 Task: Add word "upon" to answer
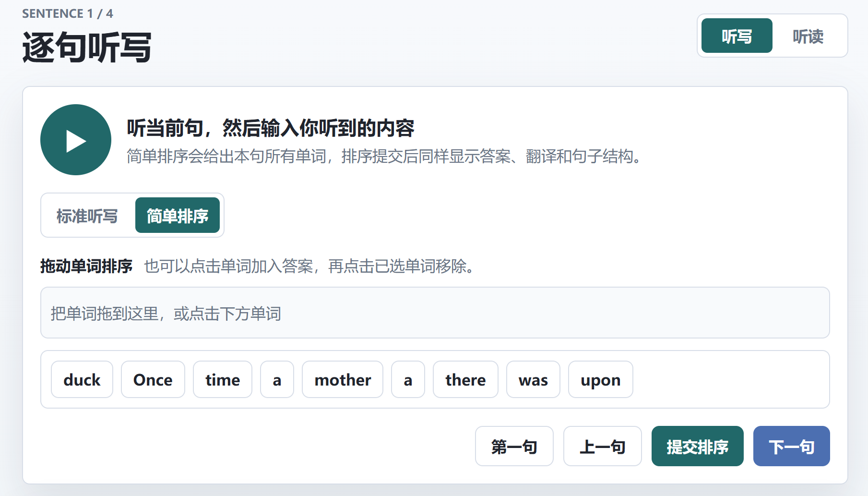point(601,379)
